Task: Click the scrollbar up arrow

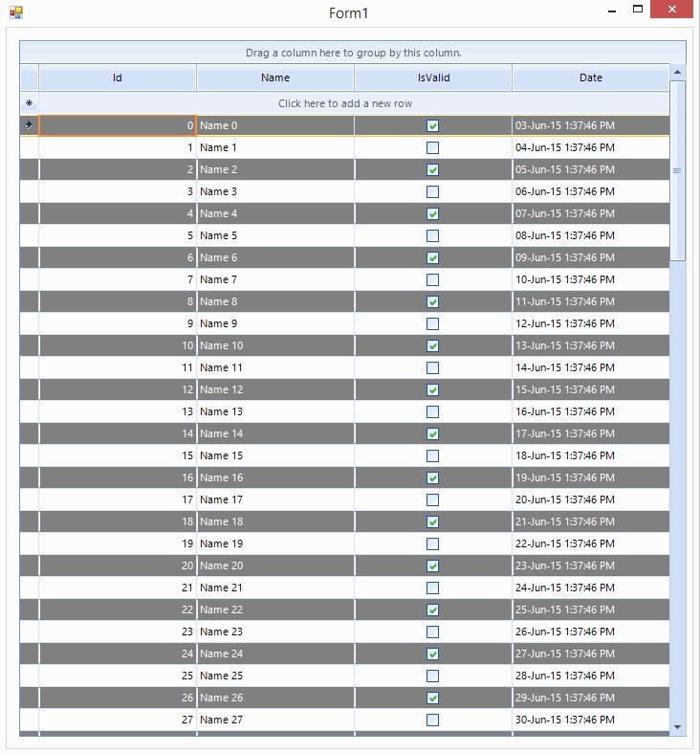Action: tap(678, 73)
